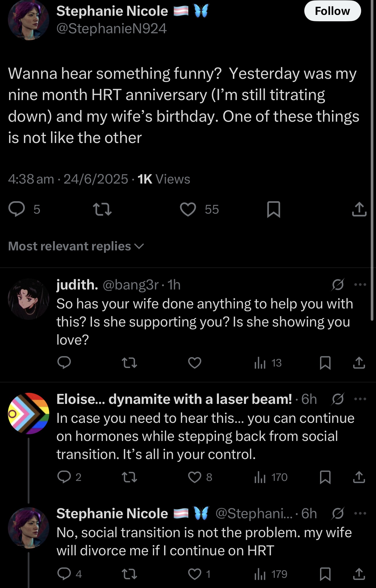Open the @StephanieN924 handle link
The image size is (376, 588).
point(112,28)
